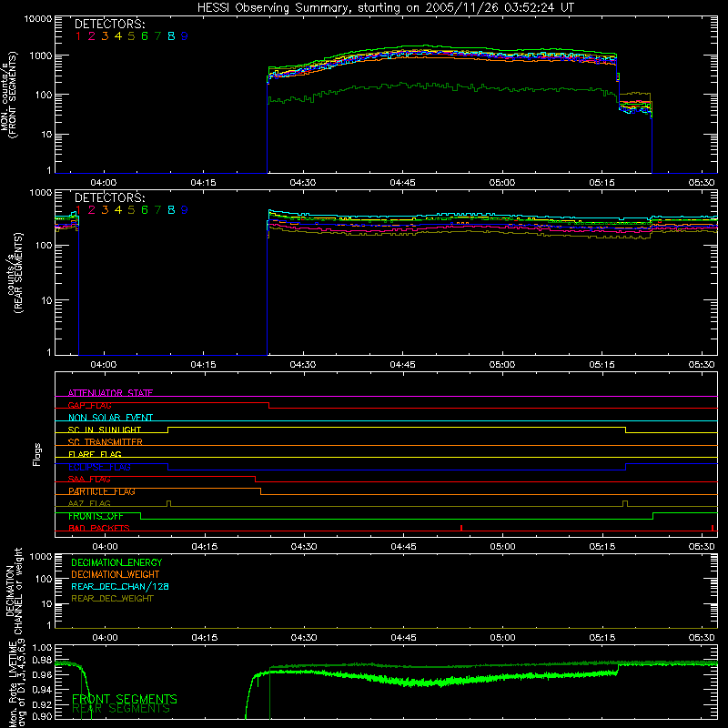The width and height of the screenshot is (728, 728).
Task: Click the BAD_PACKETS spike near 04:54
Action: click(461, 528)
